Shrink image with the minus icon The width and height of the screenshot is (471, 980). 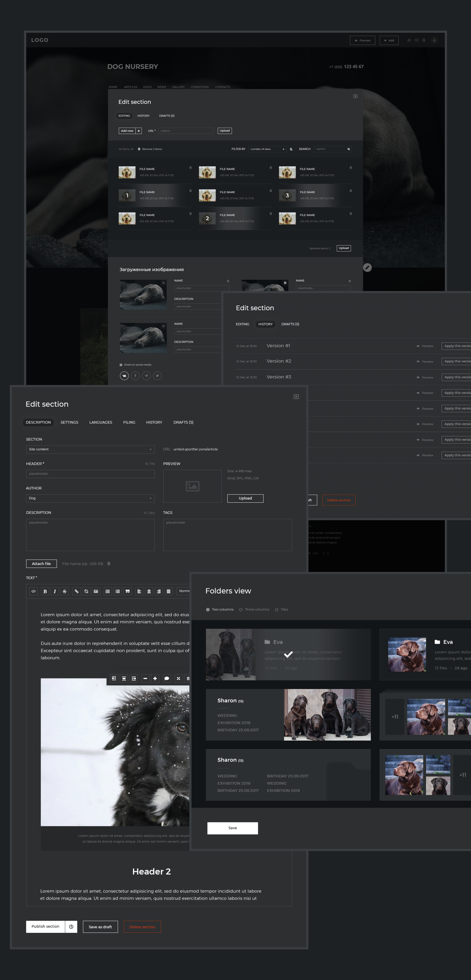(x=145, y=678)
